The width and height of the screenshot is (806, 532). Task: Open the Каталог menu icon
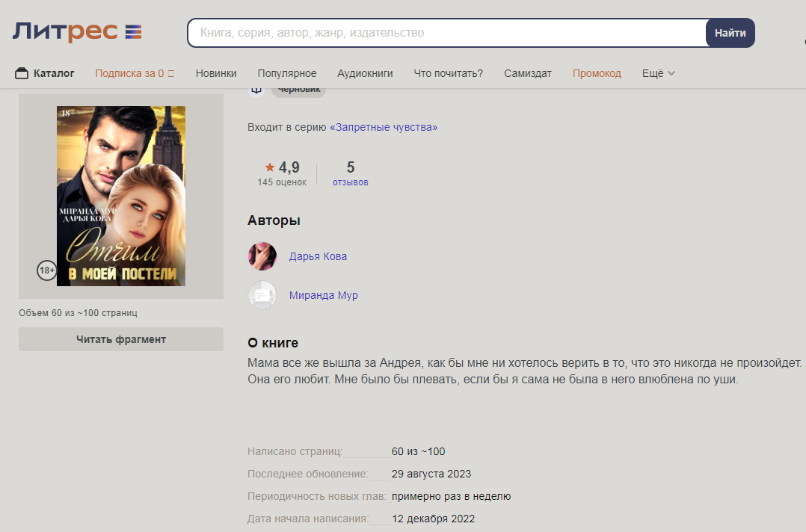coord(21,73)
